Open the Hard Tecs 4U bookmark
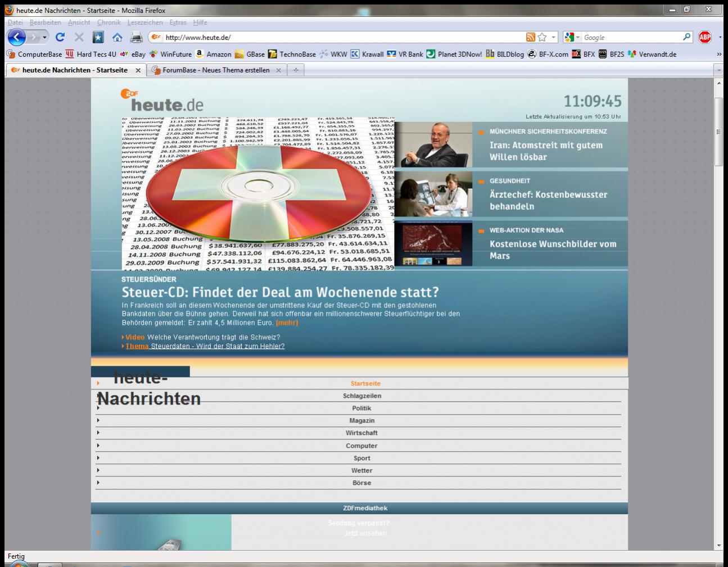The image size is (728, 567). pos(91,55)
